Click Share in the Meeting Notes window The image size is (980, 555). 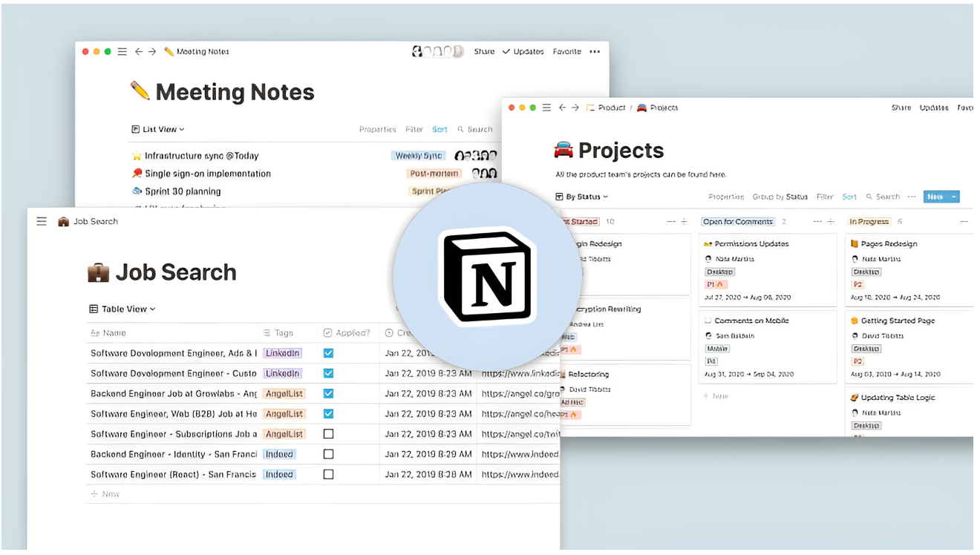click(484, 52)
